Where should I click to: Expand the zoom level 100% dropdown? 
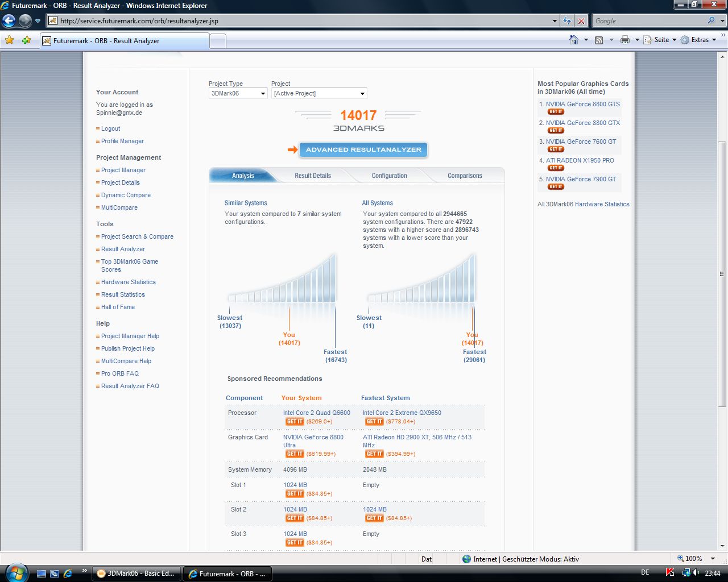(x=713, y=559)
